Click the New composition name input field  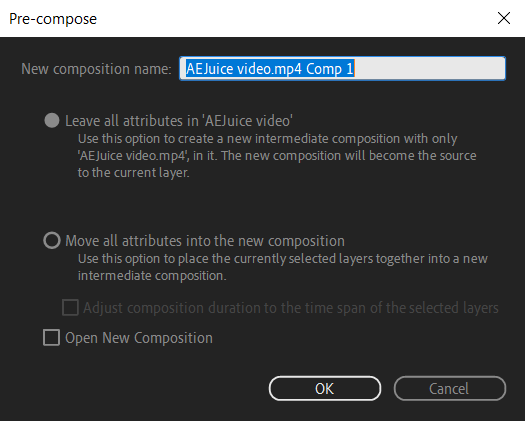click(342, 69)
